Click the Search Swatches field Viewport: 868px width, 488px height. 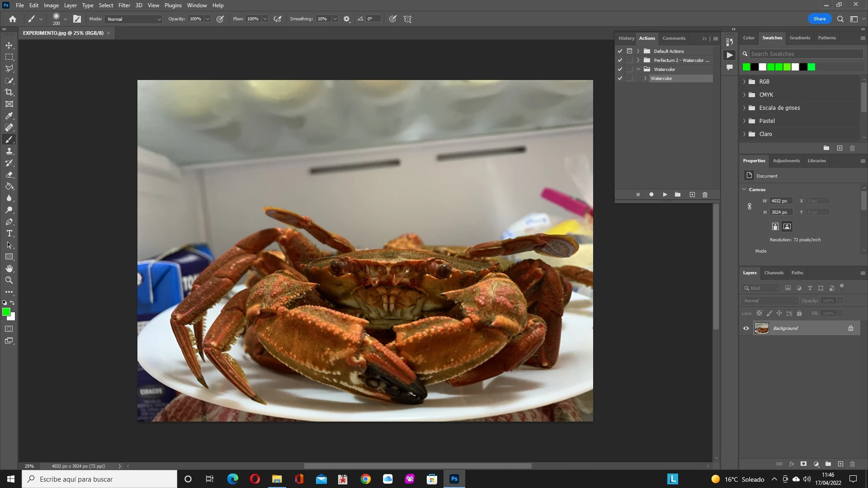[x=806, y=54]
